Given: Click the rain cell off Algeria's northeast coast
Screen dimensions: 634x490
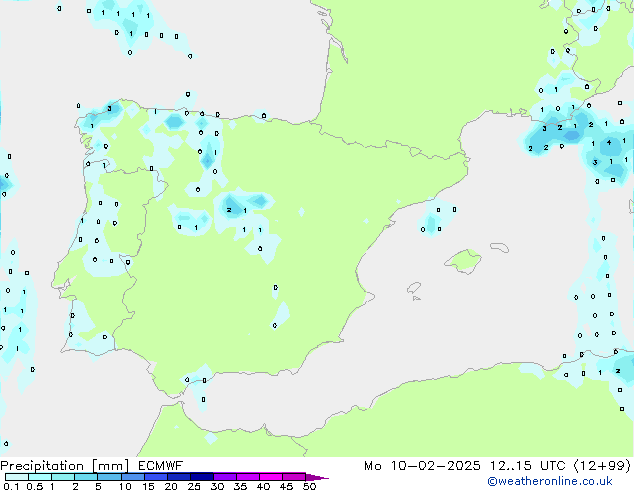Looking at the screenshot, I should point(620,365).
